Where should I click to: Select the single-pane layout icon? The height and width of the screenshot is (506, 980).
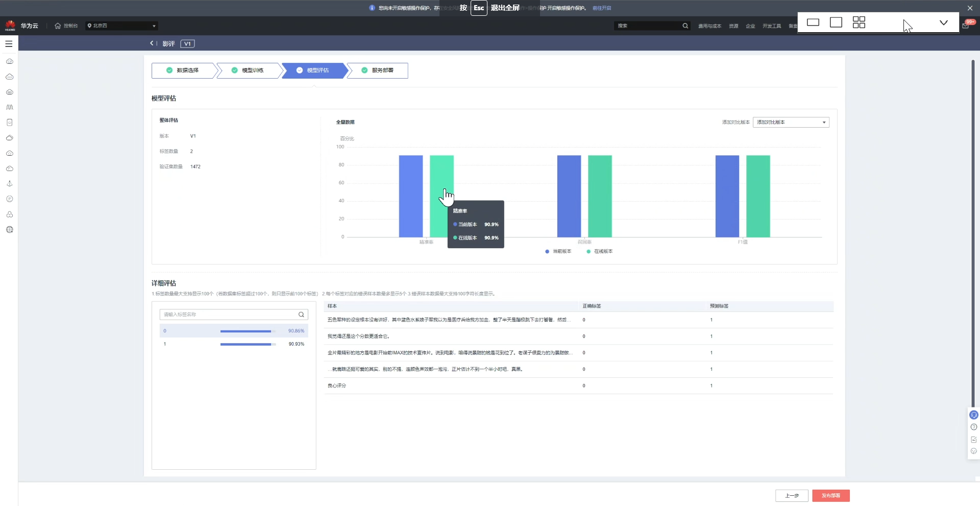[836, 22]
